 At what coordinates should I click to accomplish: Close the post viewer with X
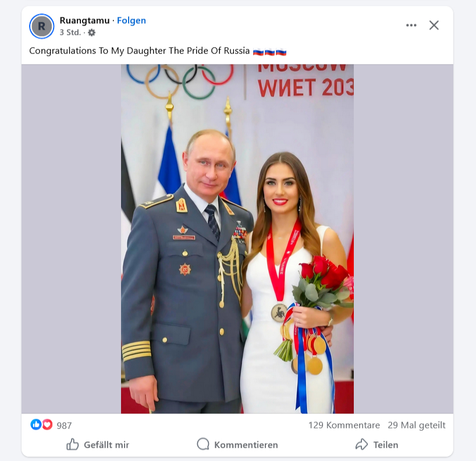[434, 25]
